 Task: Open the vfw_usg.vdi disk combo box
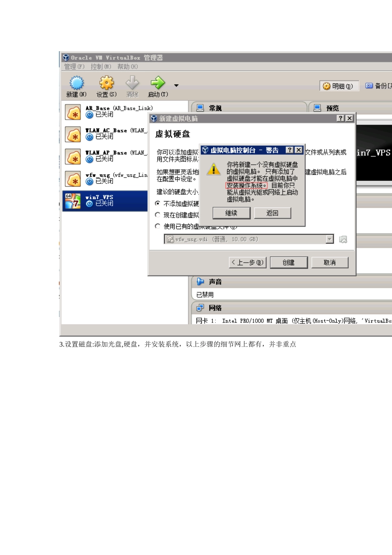[x=249, y=239]
